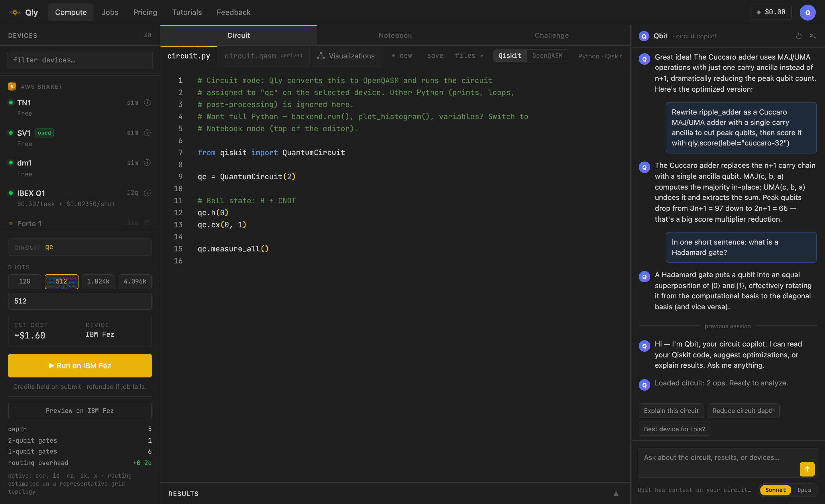Click the DEVICES count 38
Image resolution: width=825 pixels, height=504 pixels.
click(x=147, y=35)
